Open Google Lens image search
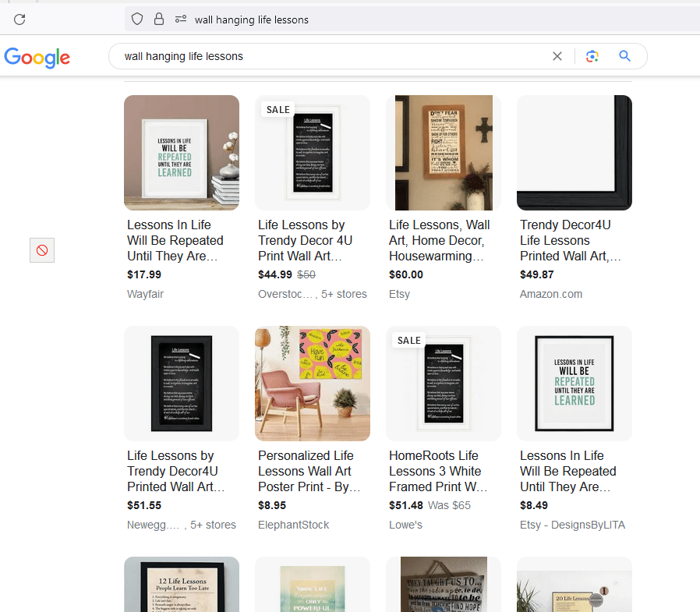700x612 pixels. pyautogui.click(x=592, y=56)
